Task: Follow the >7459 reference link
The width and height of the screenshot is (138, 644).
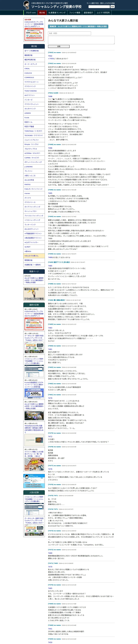Action: point(51,59)
